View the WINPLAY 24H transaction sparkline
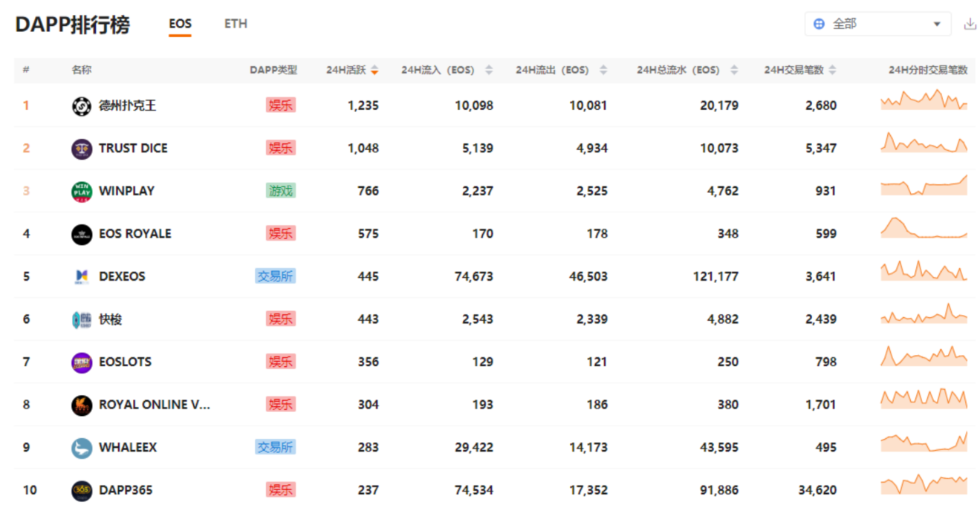 924,185
